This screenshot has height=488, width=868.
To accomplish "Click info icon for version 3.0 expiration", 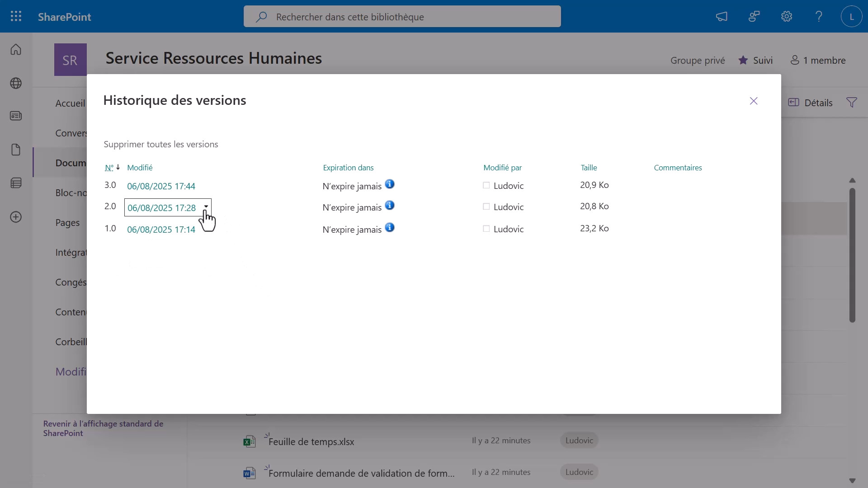I will tap(390, 184).
